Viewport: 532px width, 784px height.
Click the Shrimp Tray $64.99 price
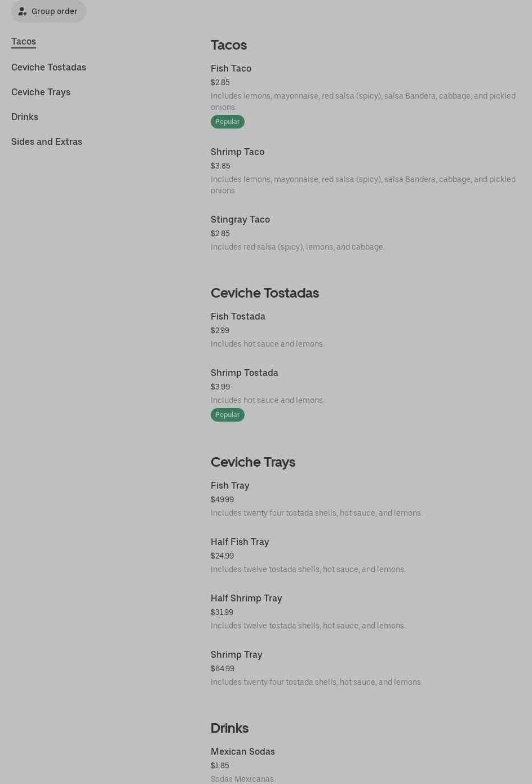[223, 668]
